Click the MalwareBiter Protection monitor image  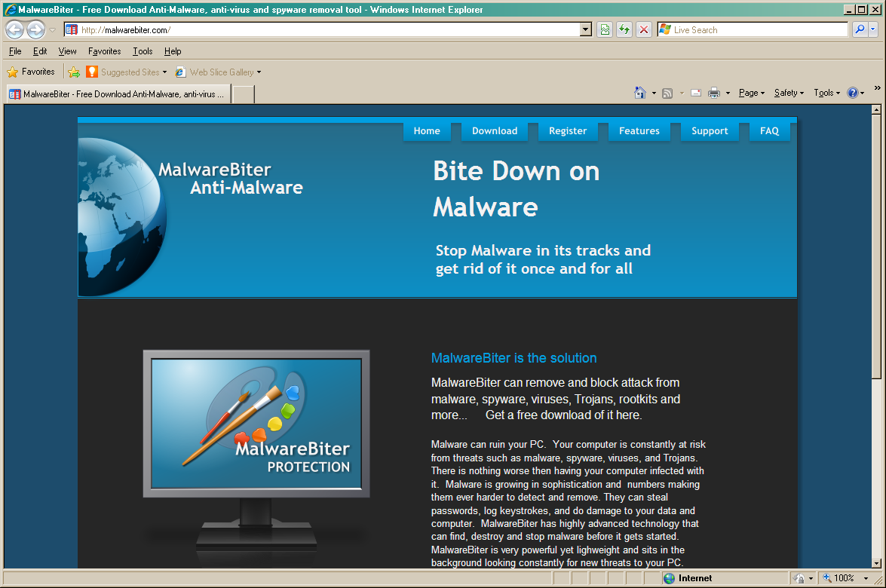[256, 424]
